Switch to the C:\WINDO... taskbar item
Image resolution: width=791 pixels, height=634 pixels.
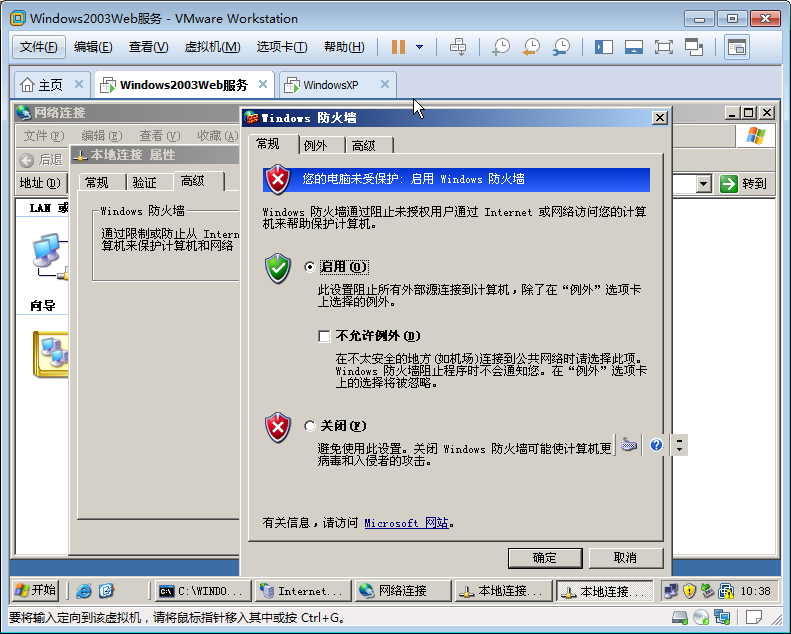pyautogui.click(x=203, y=591)
